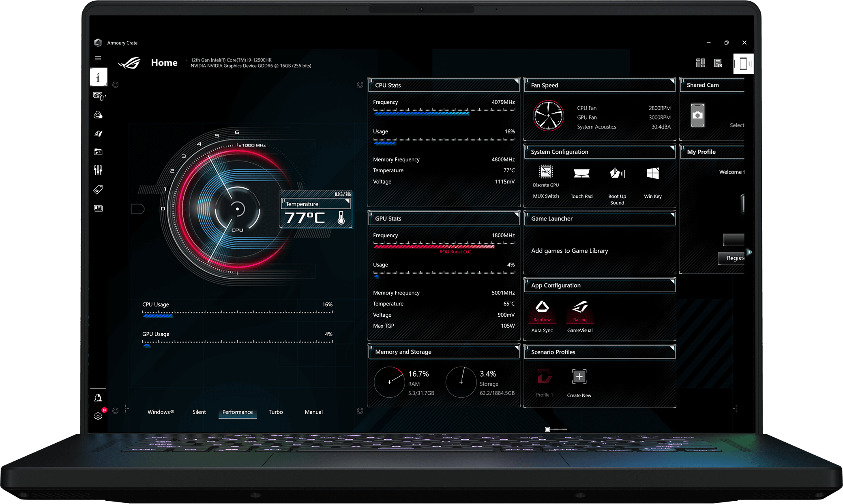This screenshot has width=843, height=504.
Task: Open GameVisual from the sidebar
Action: pos(98,133)
